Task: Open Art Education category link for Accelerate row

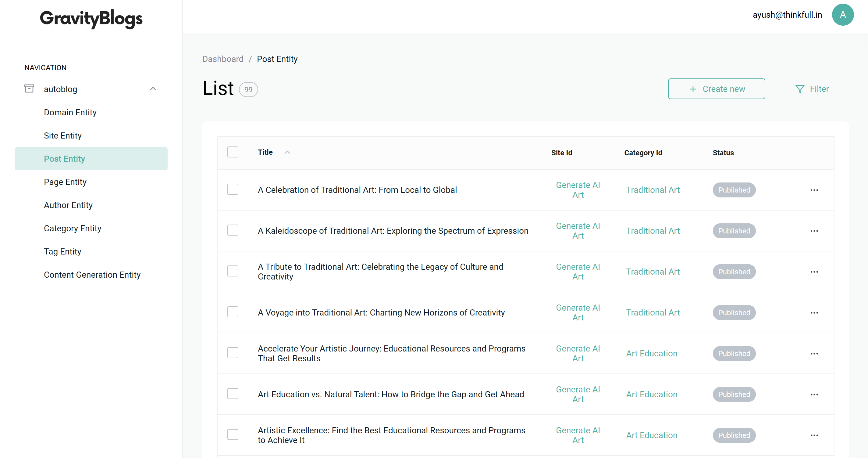Action: click(651, 353)
